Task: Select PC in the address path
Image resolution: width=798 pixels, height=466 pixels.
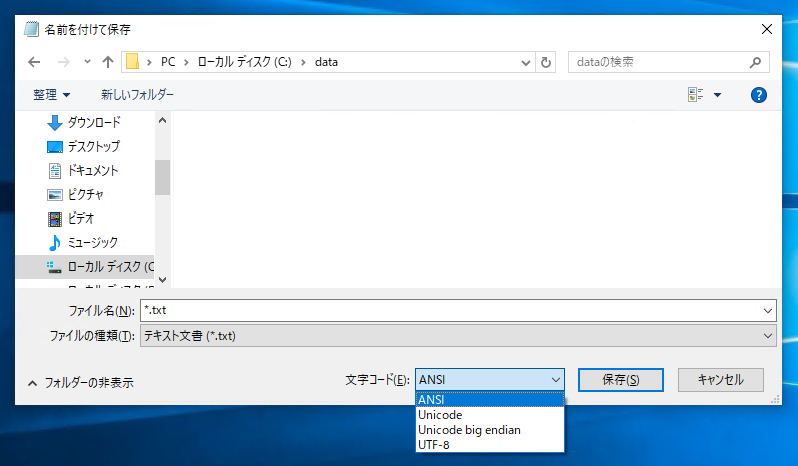Action: pyautogui.click(x=168, y=62)
